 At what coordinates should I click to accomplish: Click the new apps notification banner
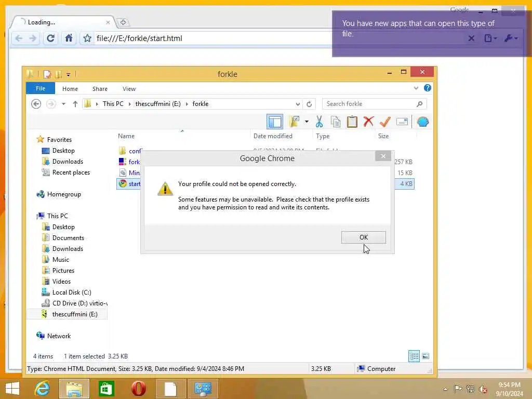(431, 34)
